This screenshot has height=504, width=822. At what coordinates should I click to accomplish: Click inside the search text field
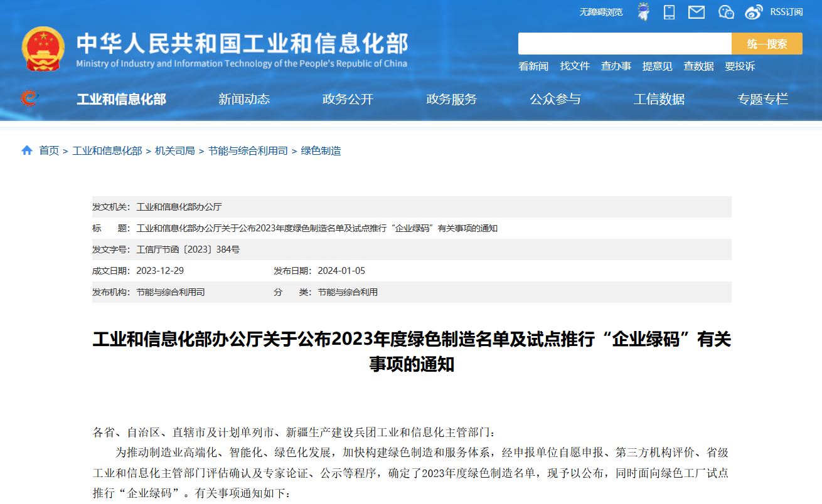[624, 44]
